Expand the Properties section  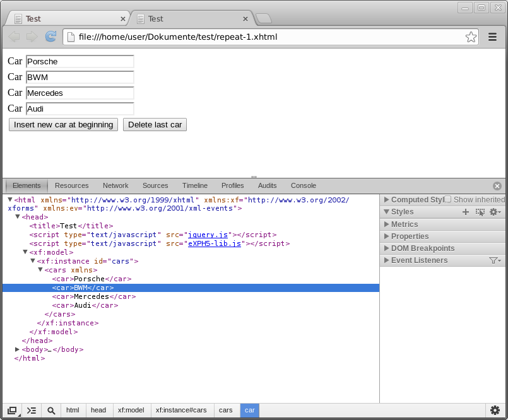pyautogui.click(x=386, y=236)
